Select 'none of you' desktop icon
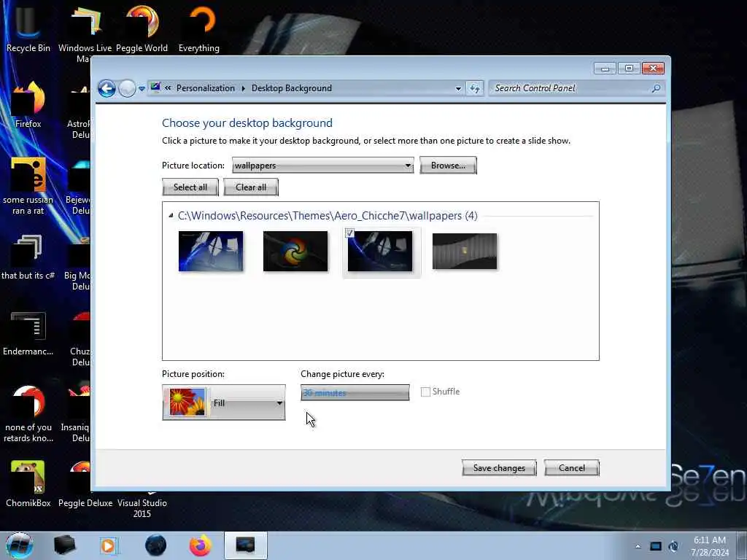 click(28, 413)
